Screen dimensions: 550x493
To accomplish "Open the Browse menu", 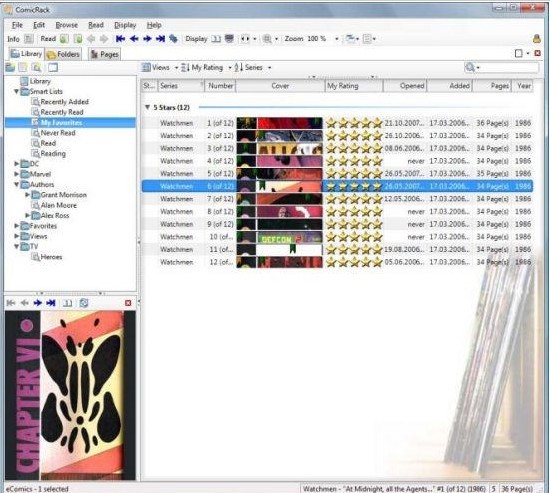I will pos(67,25).
